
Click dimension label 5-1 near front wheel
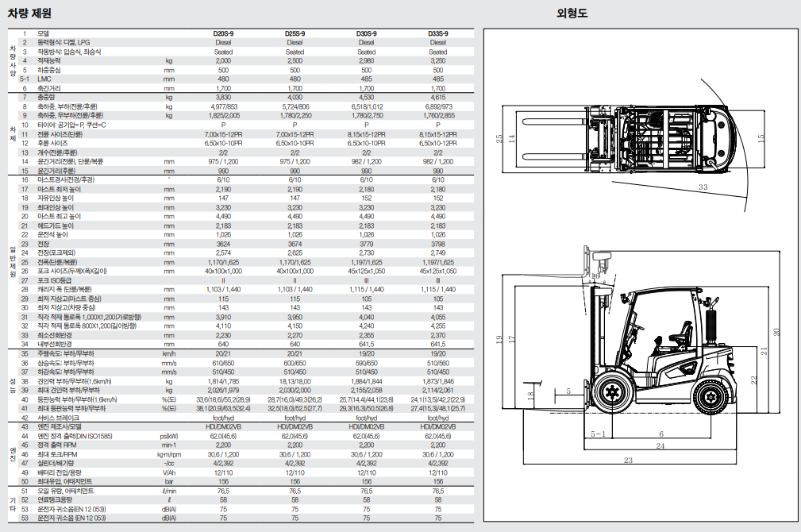click(598, 434)
